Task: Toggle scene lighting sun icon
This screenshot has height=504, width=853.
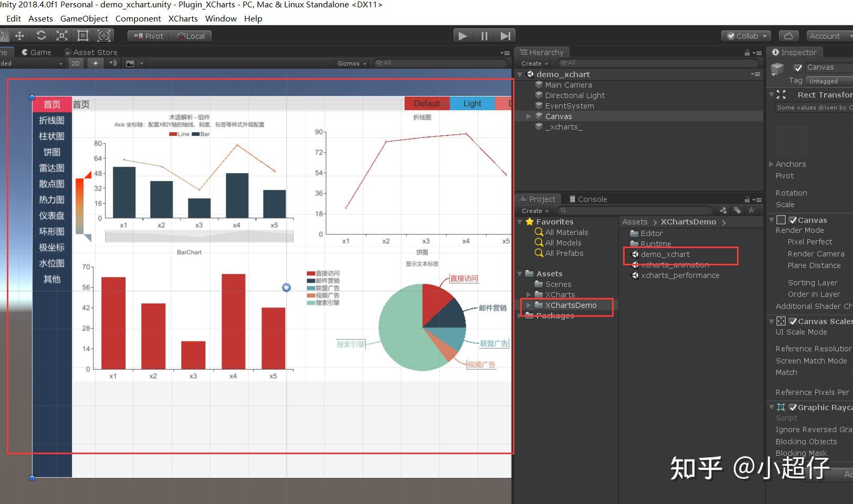Action: (95, 63)
